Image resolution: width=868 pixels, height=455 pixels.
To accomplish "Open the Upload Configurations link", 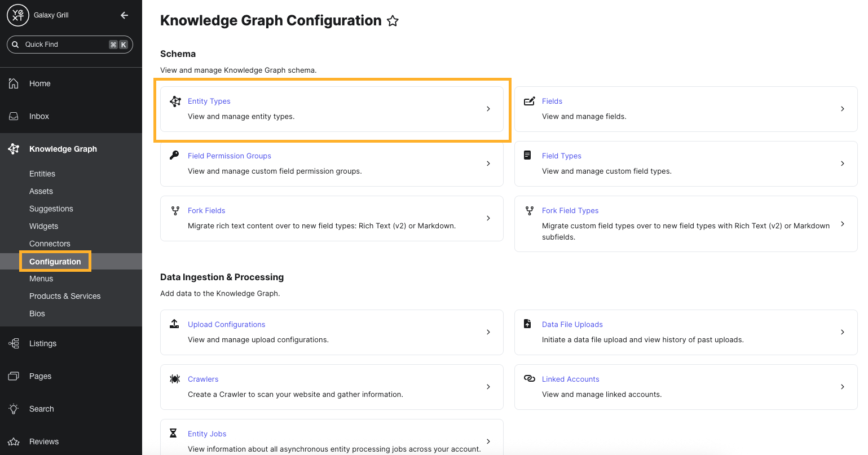I will pyautogui.click(x=226, y=324).
